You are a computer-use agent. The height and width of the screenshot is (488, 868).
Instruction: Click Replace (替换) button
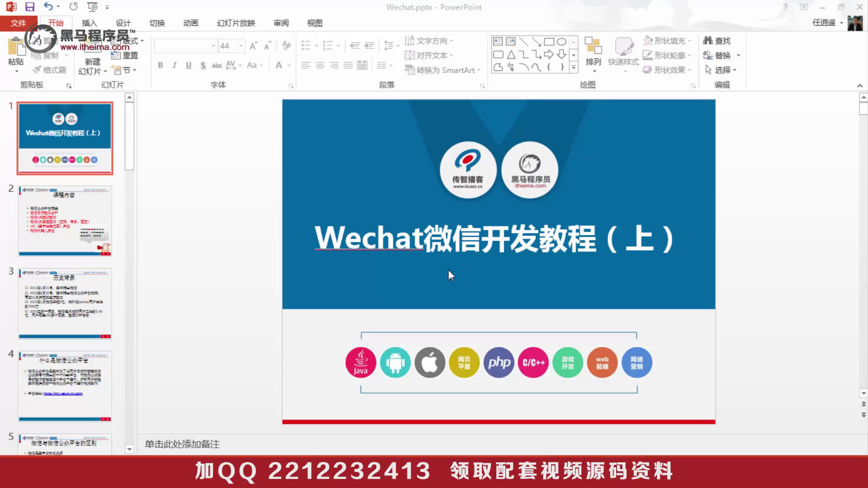click(717, 55)
